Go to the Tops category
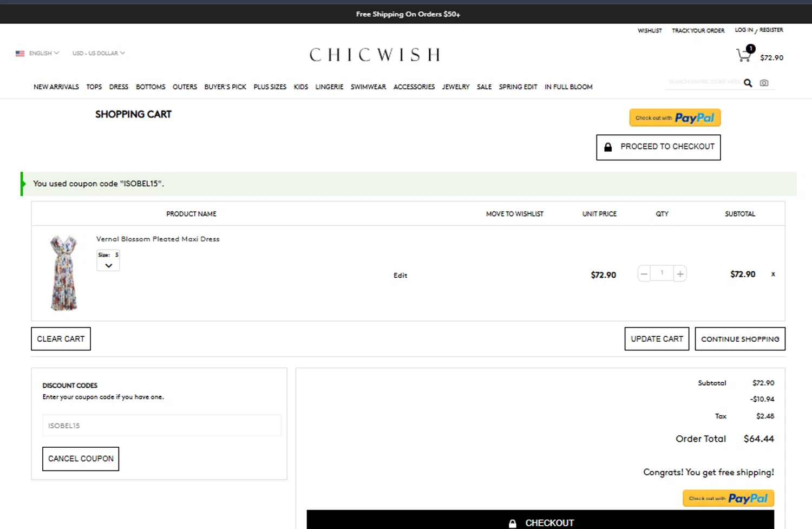Screen dimensions: 812x529 tap(94, 87)
